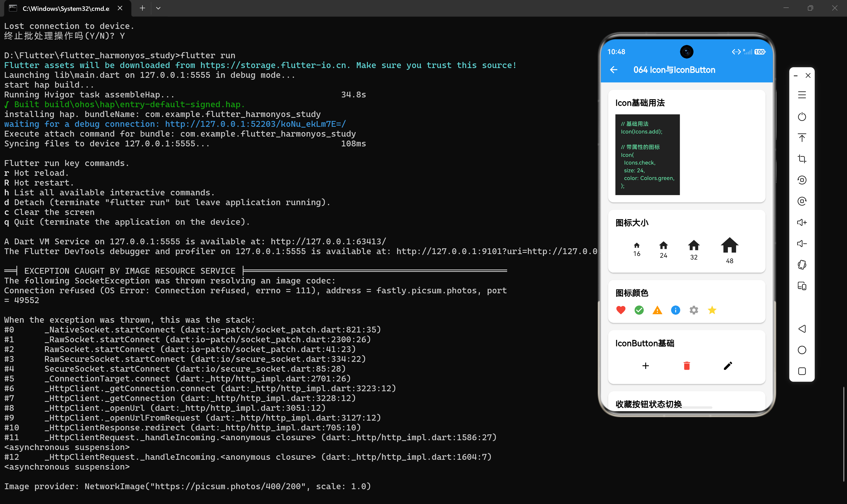847x504 pixels.
Task: Click the emulator circular at-sign icon
Action: (802, 201)
